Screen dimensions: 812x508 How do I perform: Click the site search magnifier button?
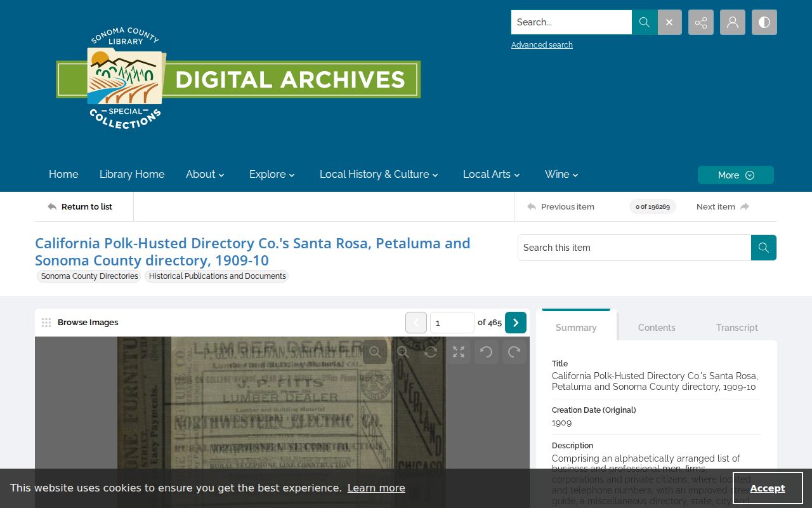tap(645, 22)
